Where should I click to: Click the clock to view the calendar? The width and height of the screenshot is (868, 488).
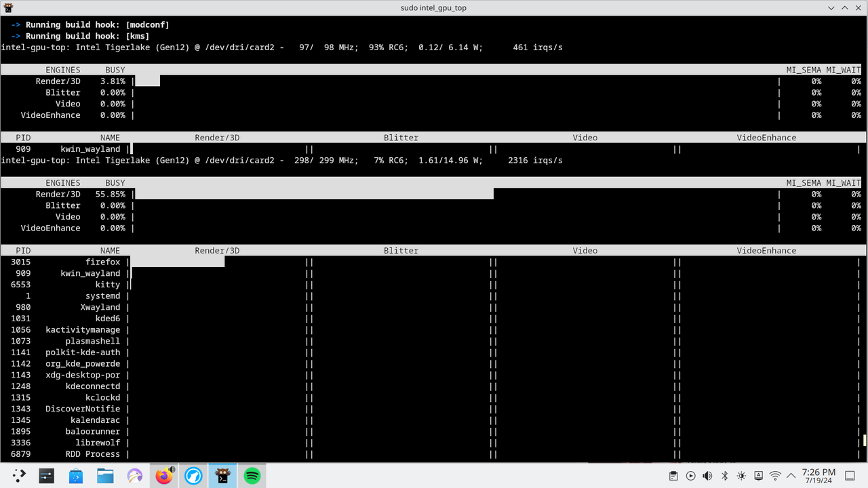click(817, 476)
